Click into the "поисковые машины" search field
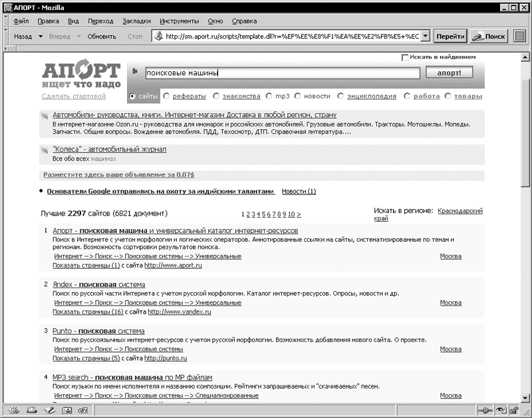The image size is (532, 418). pos(279,73)
